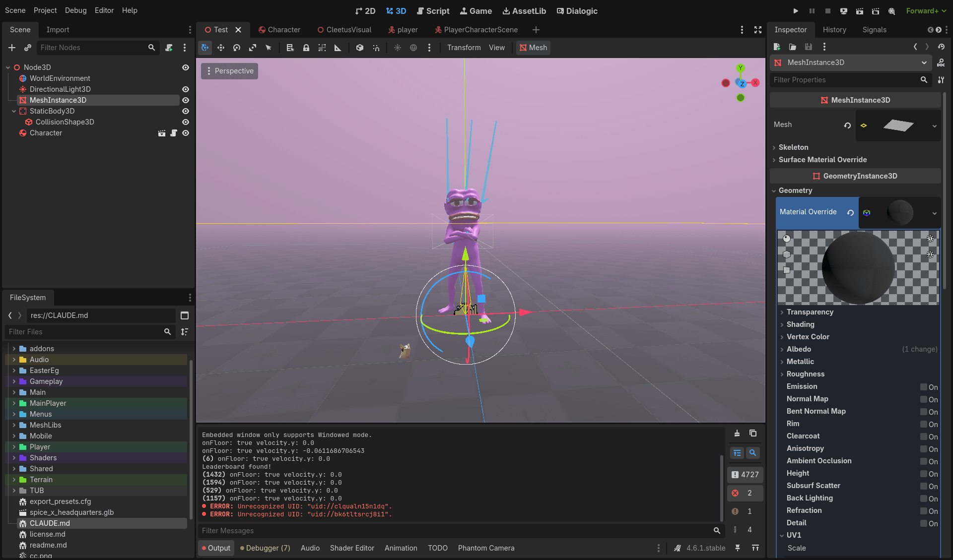Viewport: 953px width, 560px height.
Task: Enable the Clearcoat checkbox
Action: point(923,436)
